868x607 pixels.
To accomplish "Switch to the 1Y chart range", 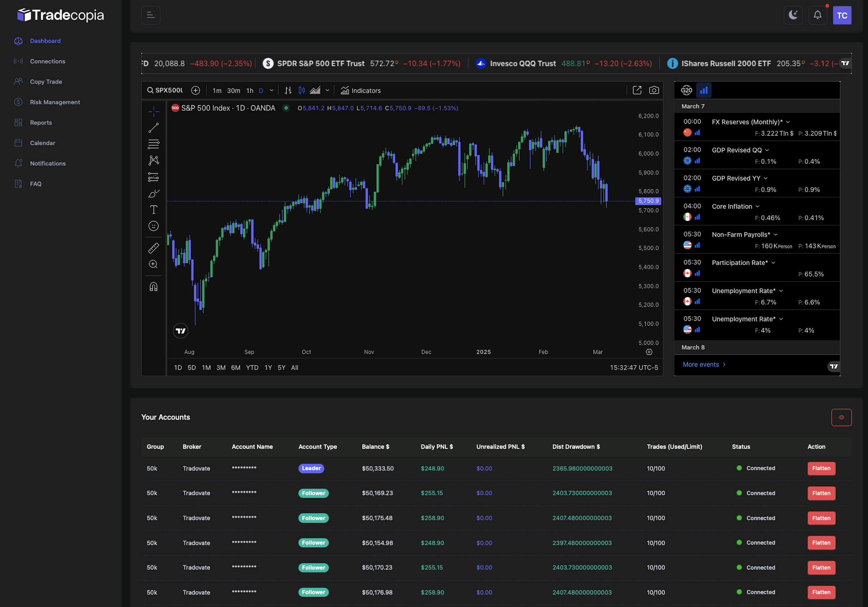I will tap(268, 367).
